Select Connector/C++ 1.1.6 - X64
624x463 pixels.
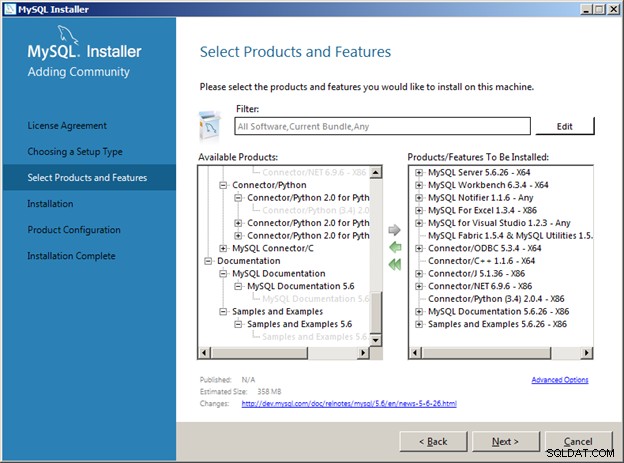coord(482,261)
